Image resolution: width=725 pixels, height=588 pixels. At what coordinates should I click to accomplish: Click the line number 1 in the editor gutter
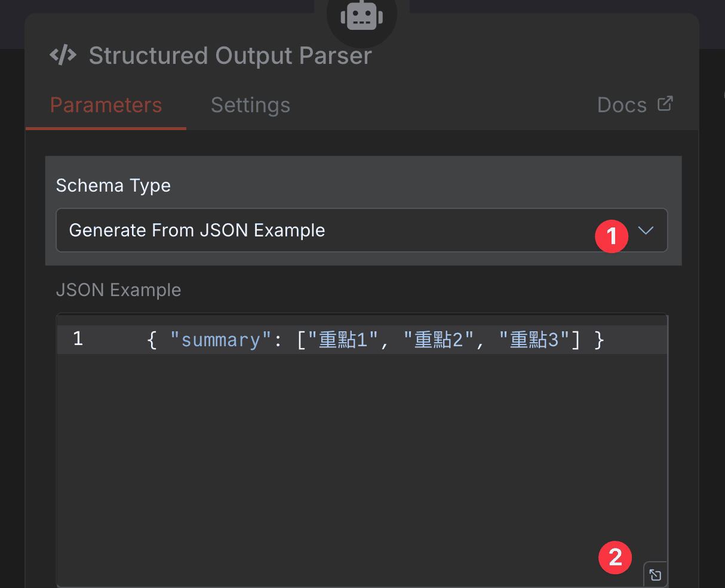78,338
